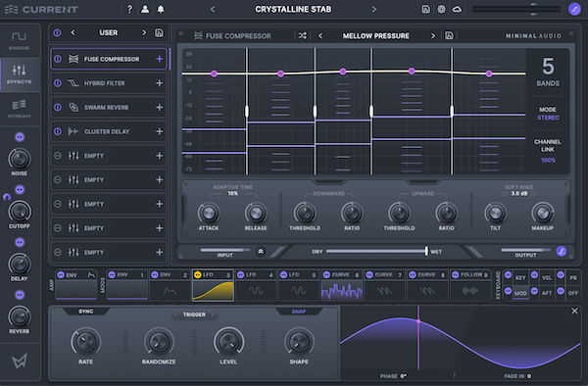
Task: Select LFO 4 sine wave icon
Action: tap(256, 290)
